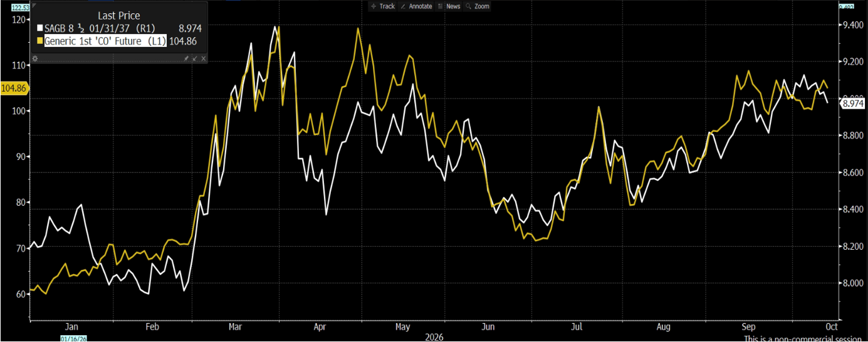The width and height of the screenshot is (868, 342).
Task: Click the 8.000 right axis label
Action: (x=853, y=283)
